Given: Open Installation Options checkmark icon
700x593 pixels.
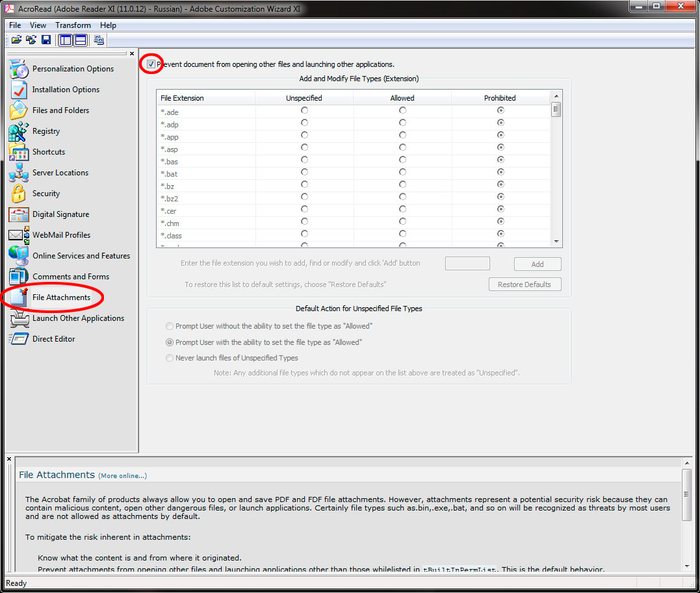Looking at the screenshot, I should coord(19,90).
